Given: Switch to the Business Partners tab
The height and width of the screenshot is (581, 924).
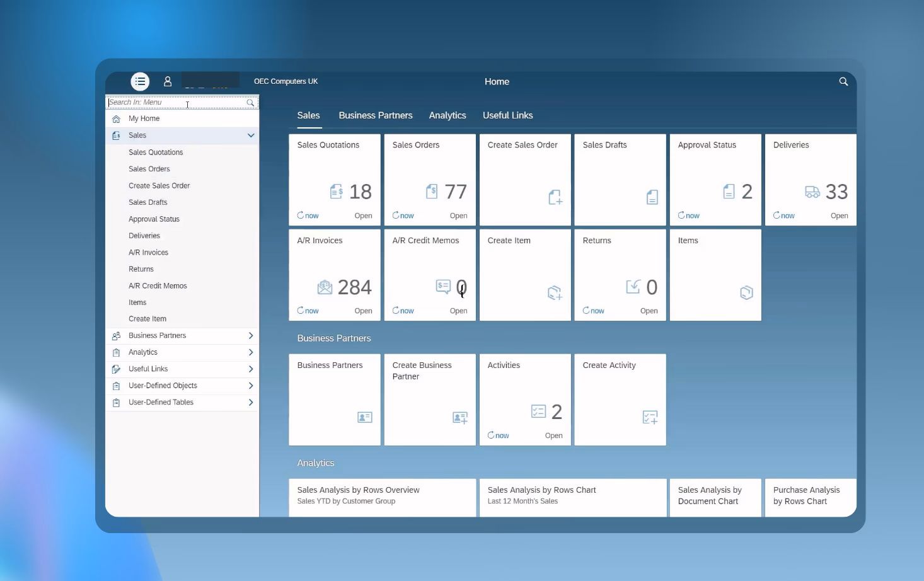Looking at the screenshot, I should pyautogui.click(x=376, y=115).
